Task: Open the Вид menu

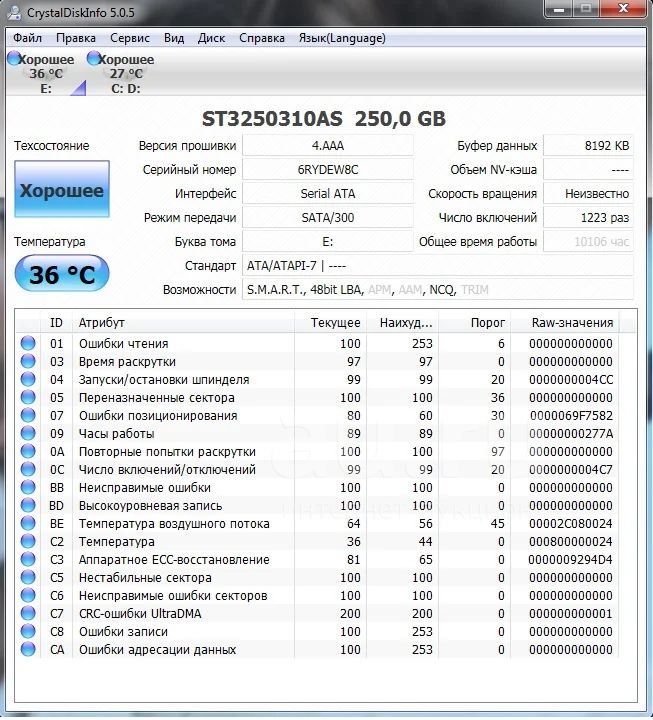Action: [x=174, y=38]
